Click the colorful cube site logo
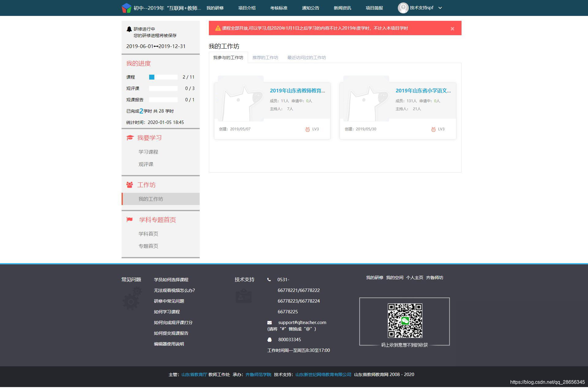This screenshot has height=388, width=588. (x=126, y=8)
